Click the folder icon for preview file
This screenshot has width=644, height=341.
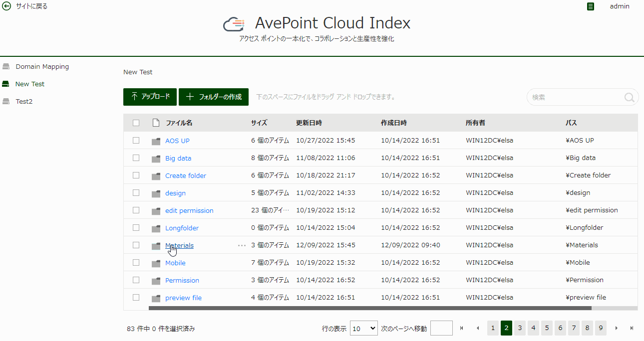coord(156,298)
